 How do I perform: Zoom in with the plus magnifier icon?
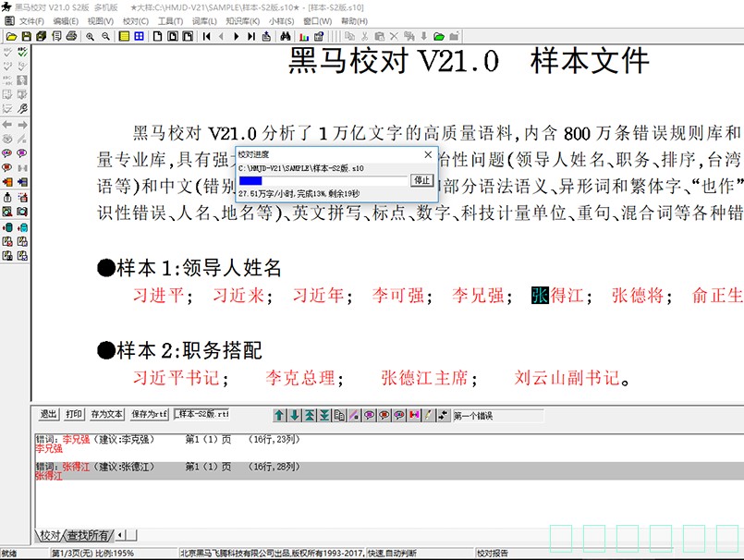click(x=90, y=37)
